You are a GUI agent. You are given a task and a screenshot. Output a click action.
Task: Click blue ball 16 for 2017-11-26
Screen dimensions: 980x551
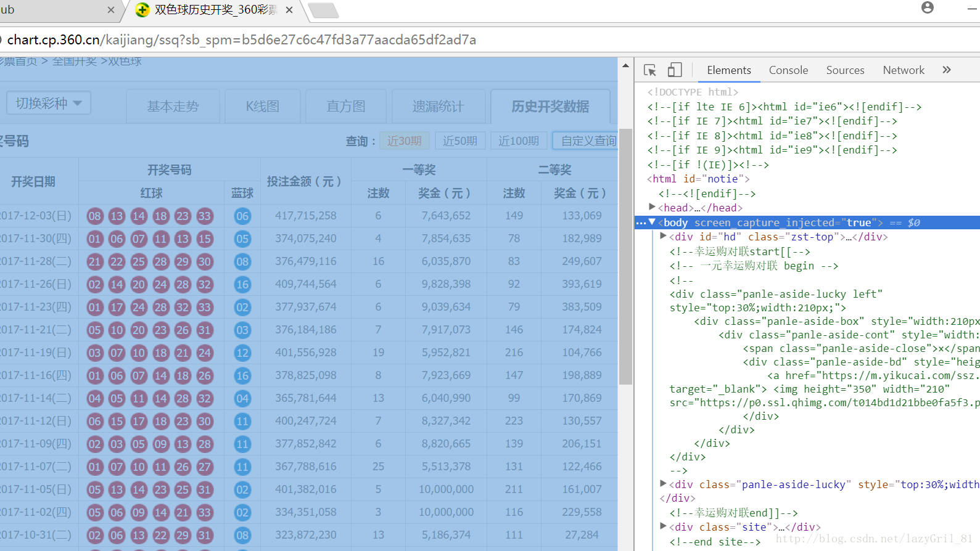(x=242, y=285)
